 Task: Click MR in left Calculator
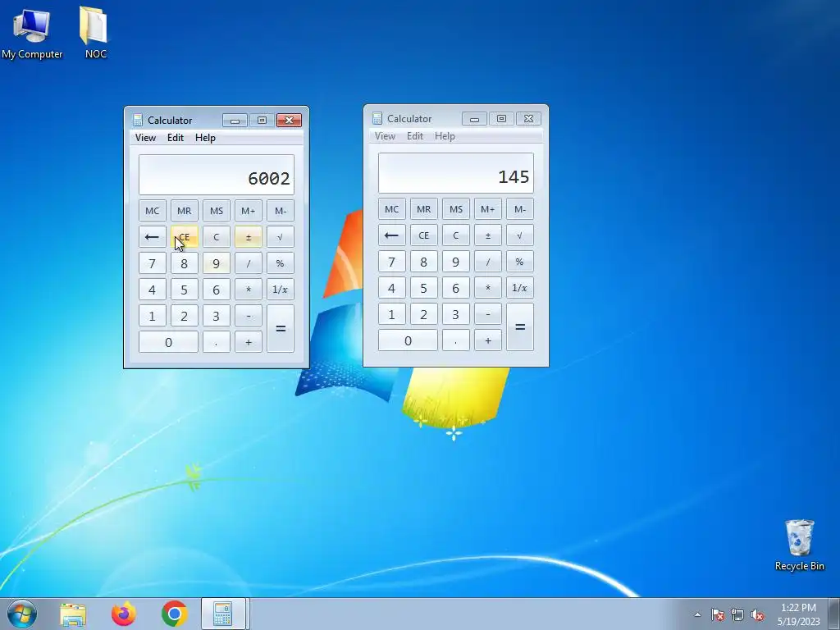[185, 211]
